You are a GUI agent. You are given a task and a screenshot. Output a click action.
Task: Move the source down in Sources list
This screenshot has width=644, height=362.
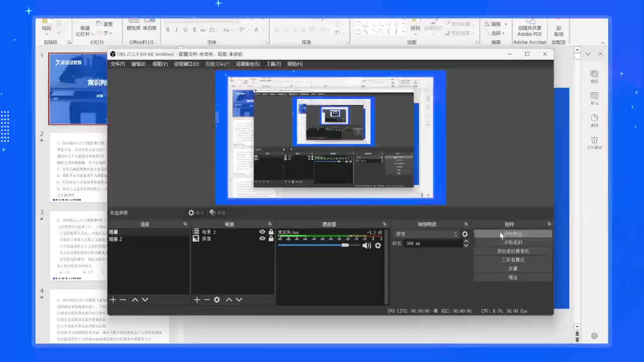click(x=239, y=300)
